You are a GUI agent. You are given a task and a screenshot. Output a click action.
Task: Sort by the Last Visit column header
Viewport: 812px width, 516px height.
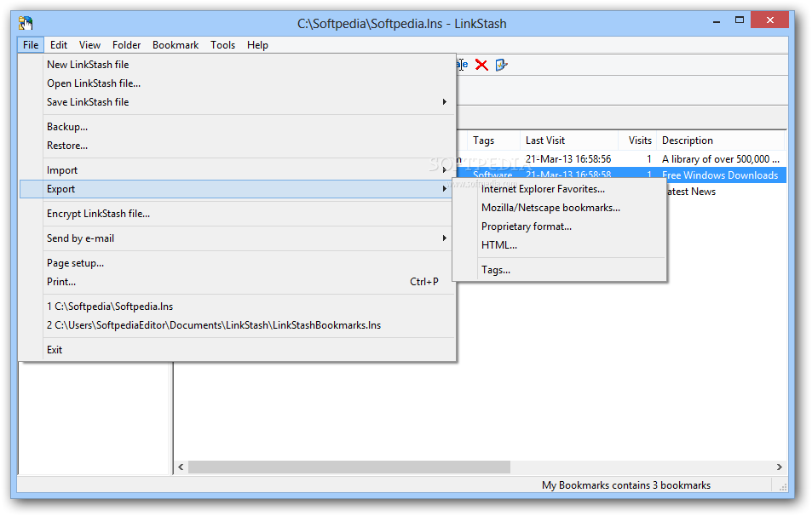point(569,140)
